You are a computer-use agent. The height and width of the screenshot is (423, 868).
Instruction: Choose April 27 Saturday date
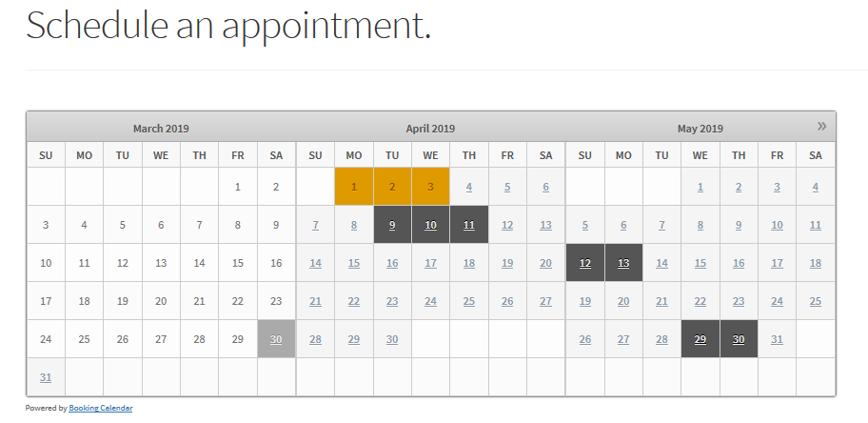click(x=545, y=301)
